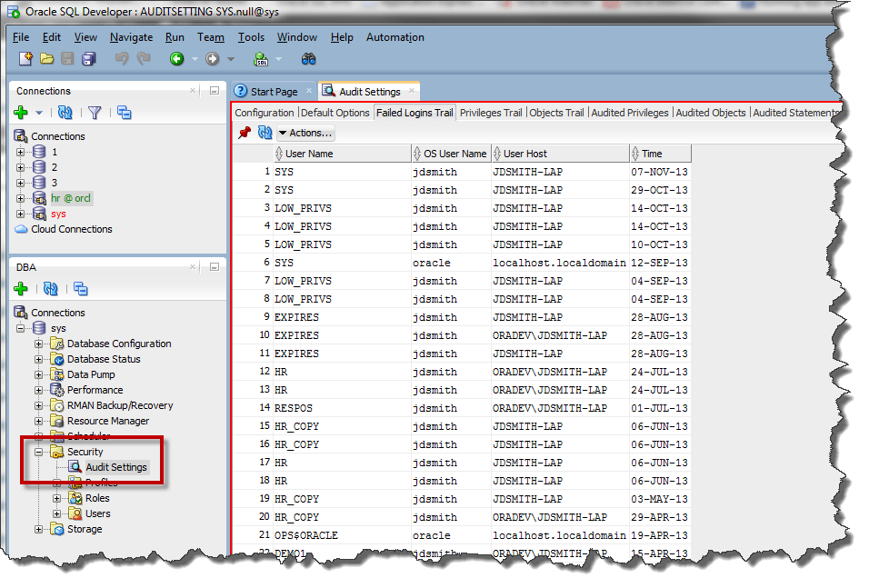869x588 pixels.
Task: Open the Tools menu
Action: [x=251, y=37]
